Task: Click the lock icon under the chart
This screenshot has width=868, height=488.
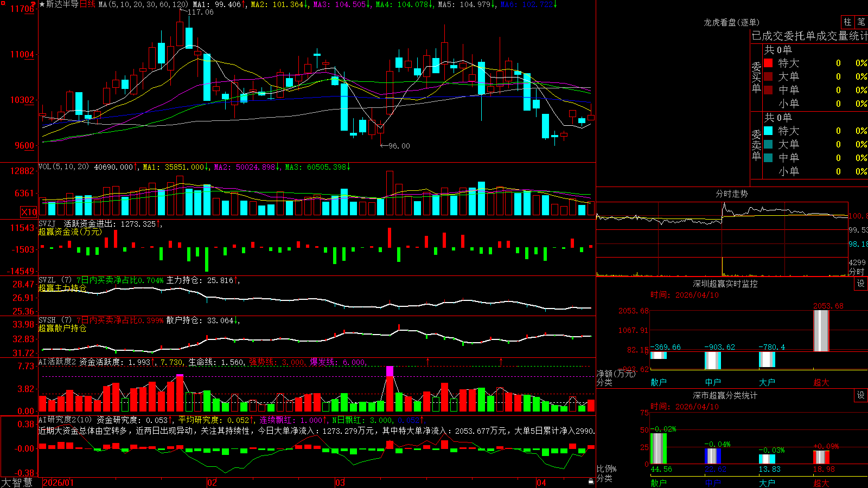Action: point(591,481)
